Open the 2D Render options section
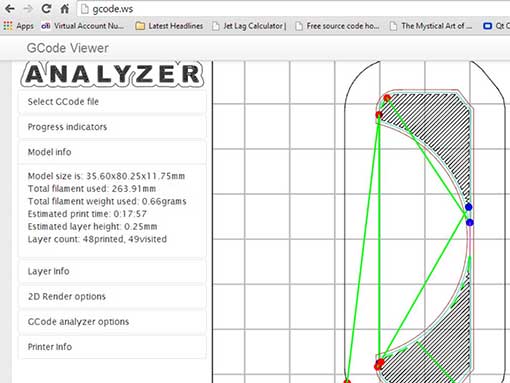This screenshot has height=383, width=510. (x=112, y=296)
